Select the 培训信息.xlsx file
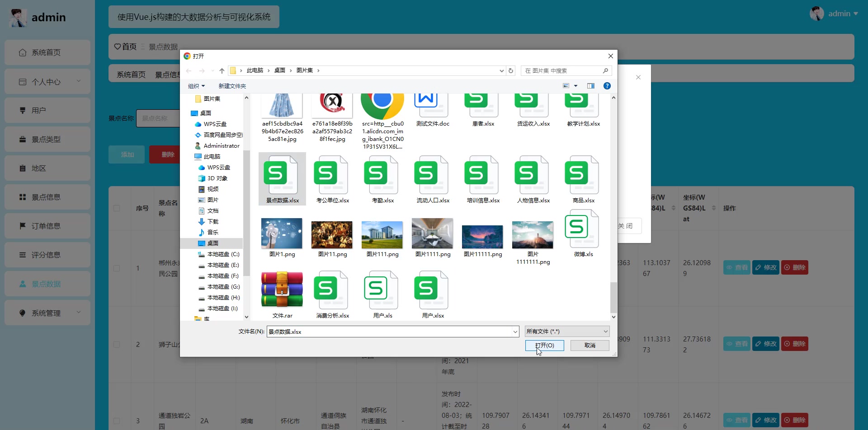868x430 pixels. 483,179
